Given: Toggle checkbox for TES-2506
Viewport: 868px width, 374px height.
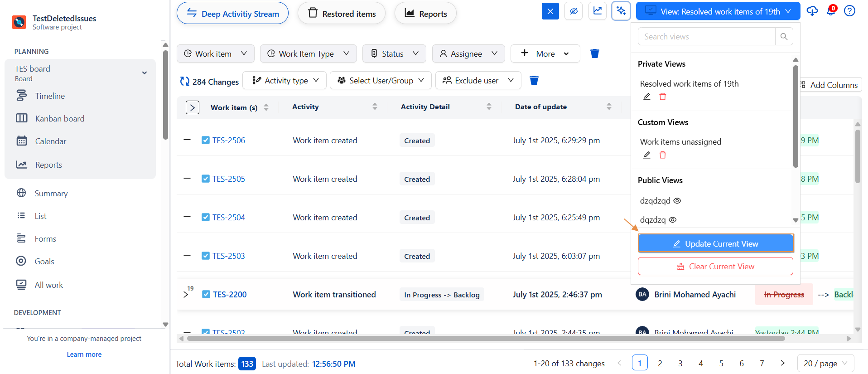Looking at the screenshot, I should (x=206, y=141).
